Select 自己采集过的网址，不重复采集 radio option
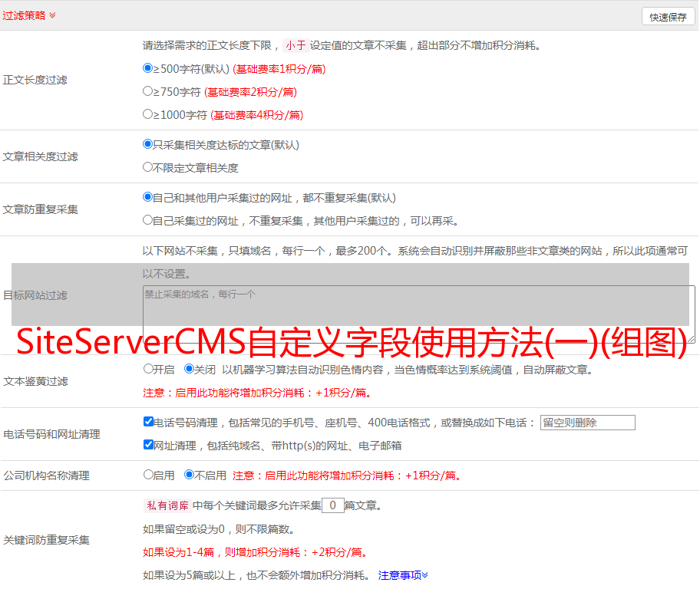Viewport: 700px width, 589px height. point(148,220)
